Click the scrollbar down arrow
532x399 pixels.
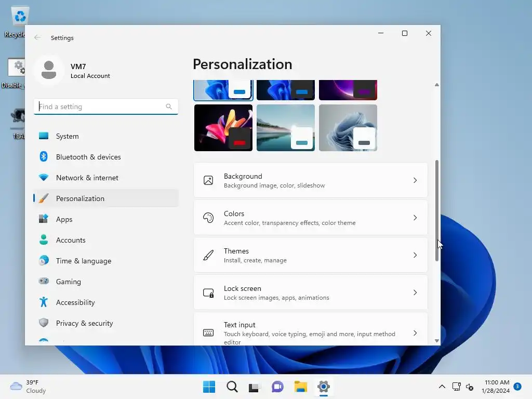pyautogui.click(x=436, y=341)
